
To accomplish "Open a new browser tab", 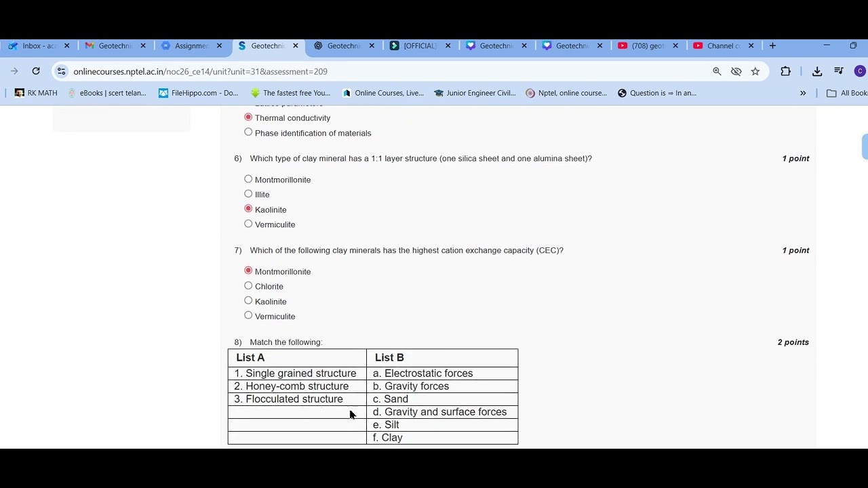I will click(x=772, y=46).
